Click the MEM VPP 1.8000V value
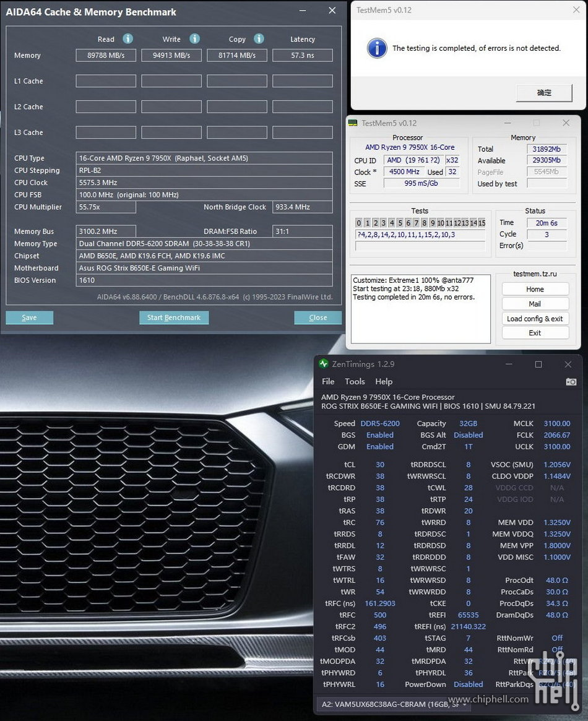588x721 pixels. coord(556,546)
